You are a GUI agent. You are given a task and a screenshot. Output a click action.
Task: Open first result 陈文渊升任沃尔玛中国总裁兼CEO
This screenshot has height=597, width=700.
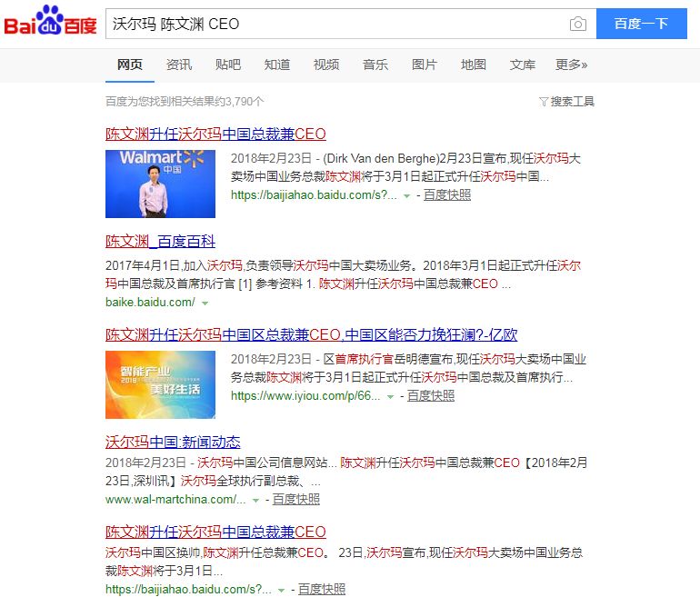click(215, 134)
